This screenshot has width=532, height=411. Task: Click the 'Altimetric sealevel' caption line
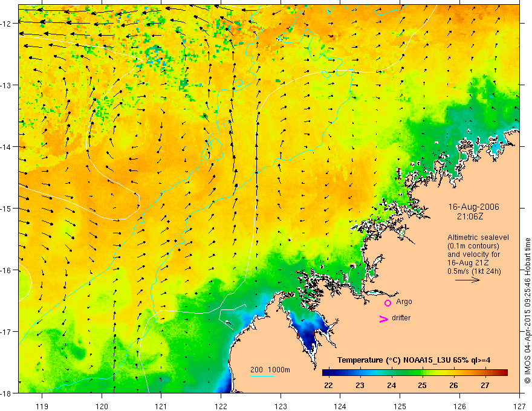(478, 238)
